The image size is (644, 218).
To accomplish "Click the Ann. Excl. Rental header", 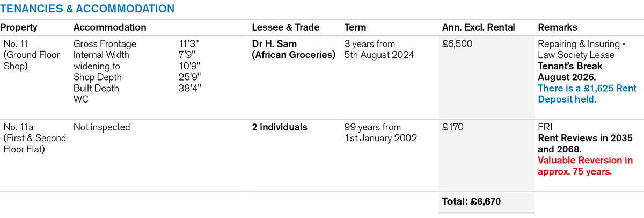I will [x=478, y=27].
